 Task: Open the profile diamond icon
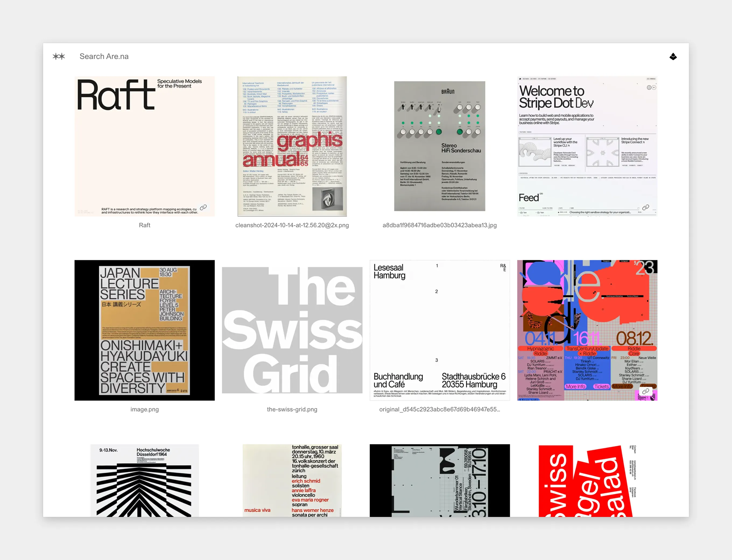pos(673,56)
